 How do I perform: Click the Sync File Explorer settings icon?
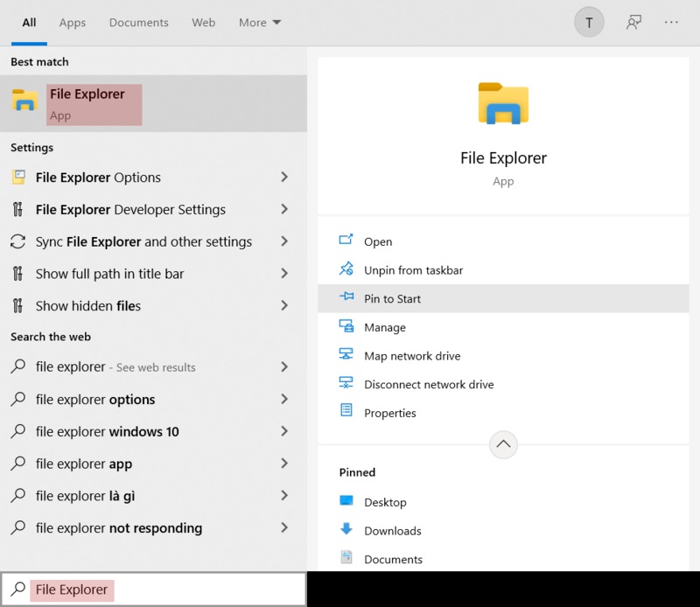coord(19,241)
